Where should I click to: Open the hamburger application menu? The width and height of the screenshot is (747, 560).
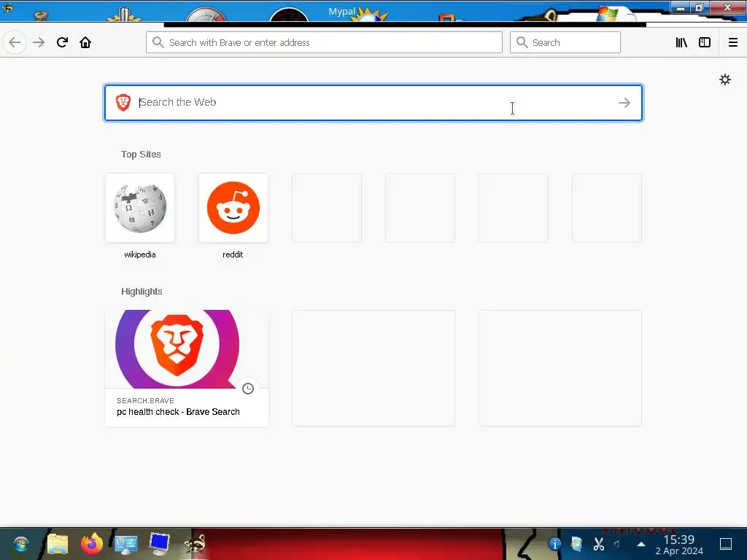(733, 42)
